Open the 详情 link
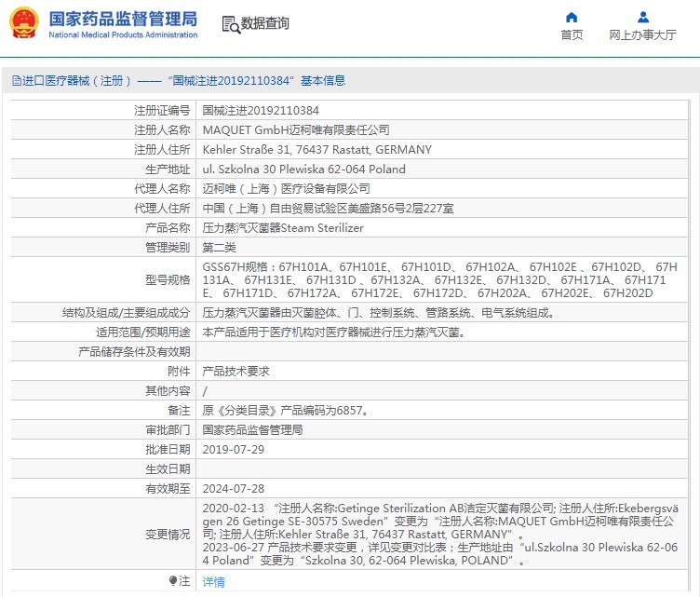Screen dimensions: 700x597 [213, 581]
